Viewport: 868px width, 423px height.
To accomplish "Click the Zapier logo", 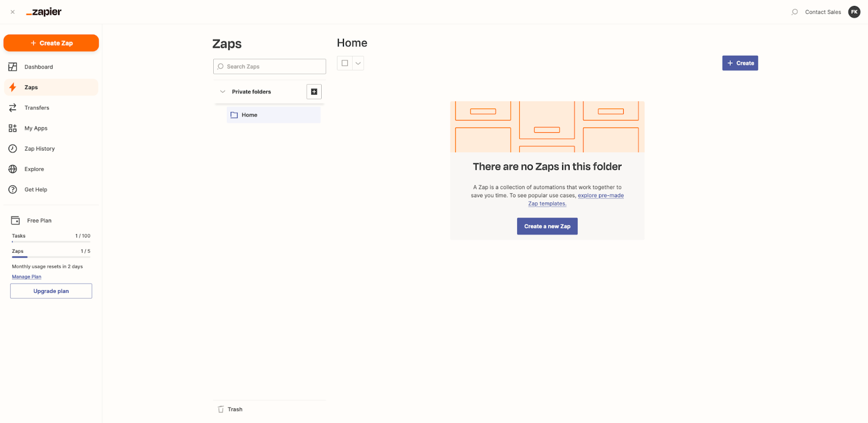I will click(x=44, y=12).
